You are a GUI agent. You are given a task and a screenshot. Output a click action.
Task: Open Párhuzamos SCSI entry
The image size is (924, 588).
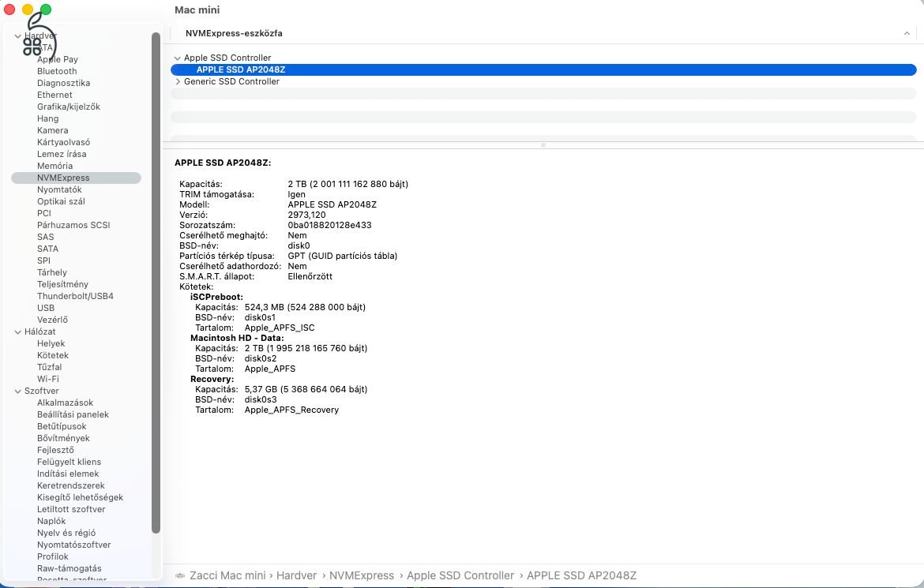(x=73, y=224)
